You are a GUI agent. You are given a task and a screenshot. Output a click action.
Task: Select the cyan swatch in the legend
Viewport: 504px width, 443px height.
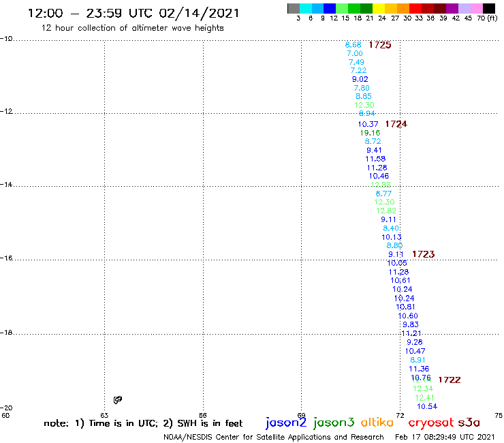point(306,8)
